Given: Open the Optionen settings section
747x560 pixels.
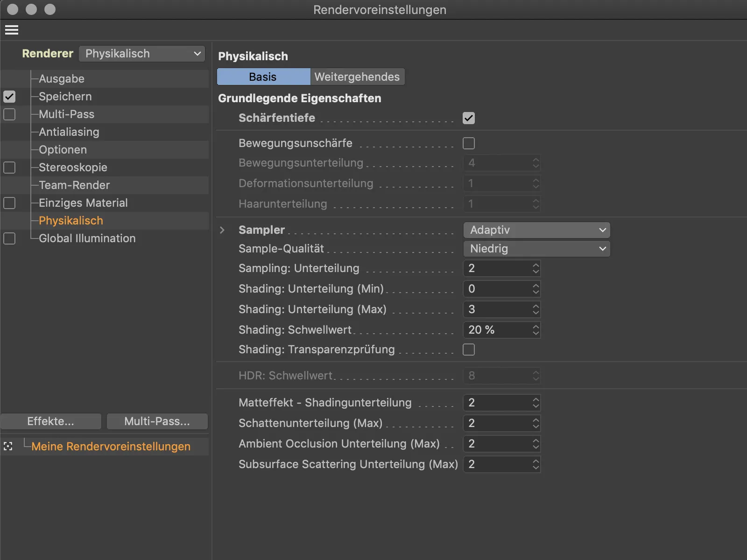Looking at the screenshot, I should (62, 149).
